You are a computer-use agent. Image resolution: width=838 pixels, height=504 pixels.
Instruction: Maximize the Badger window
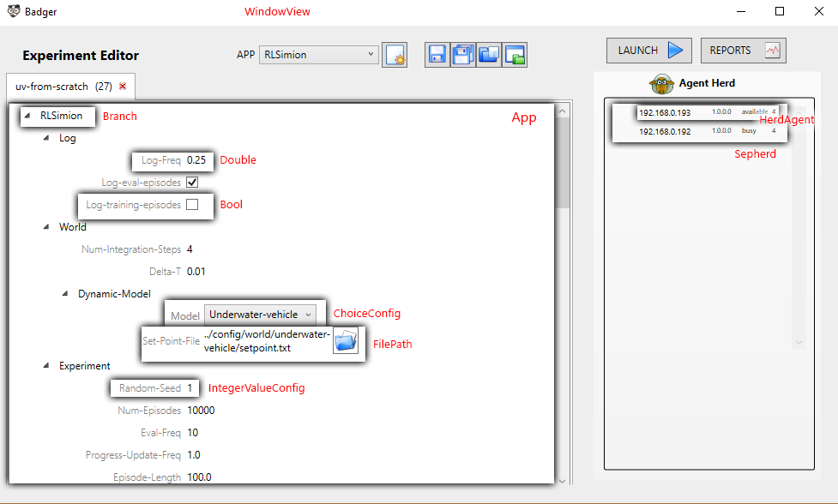coord(780,11)
